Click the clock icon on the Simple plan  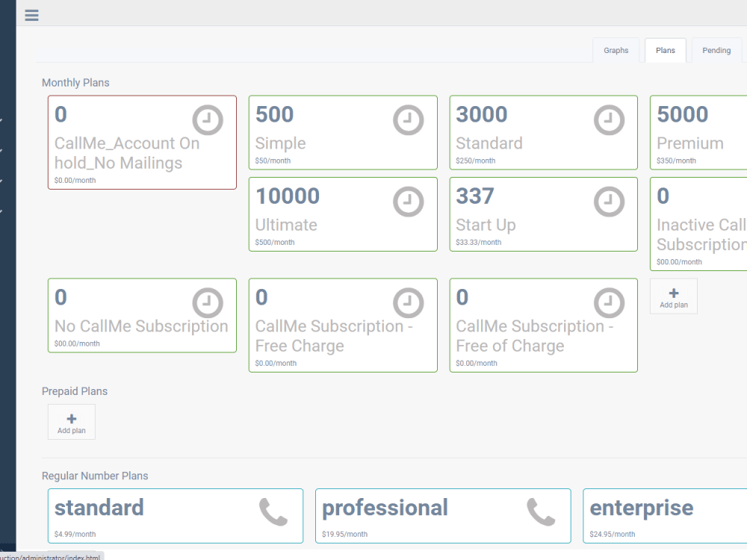point(408,119)
